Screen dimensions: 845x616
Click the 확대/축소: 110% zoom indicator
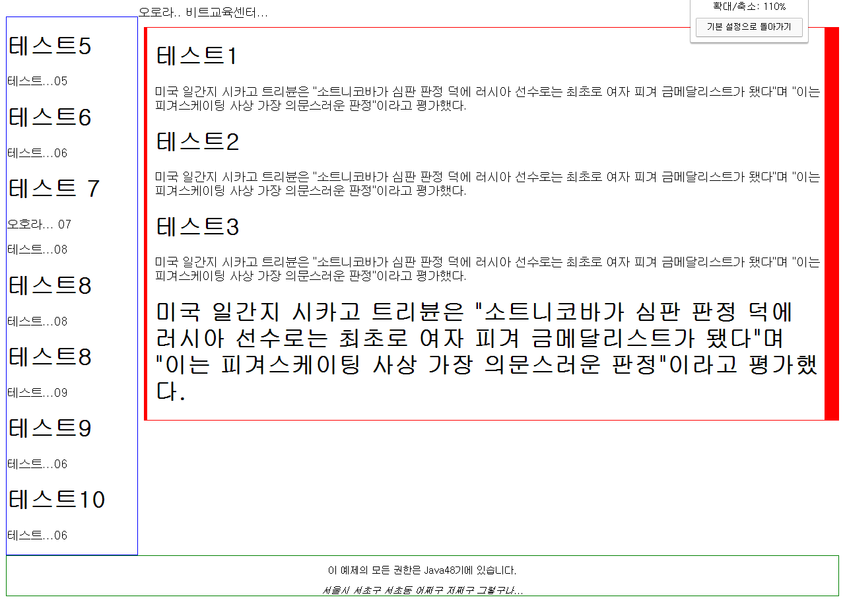(x=750, y=7)
